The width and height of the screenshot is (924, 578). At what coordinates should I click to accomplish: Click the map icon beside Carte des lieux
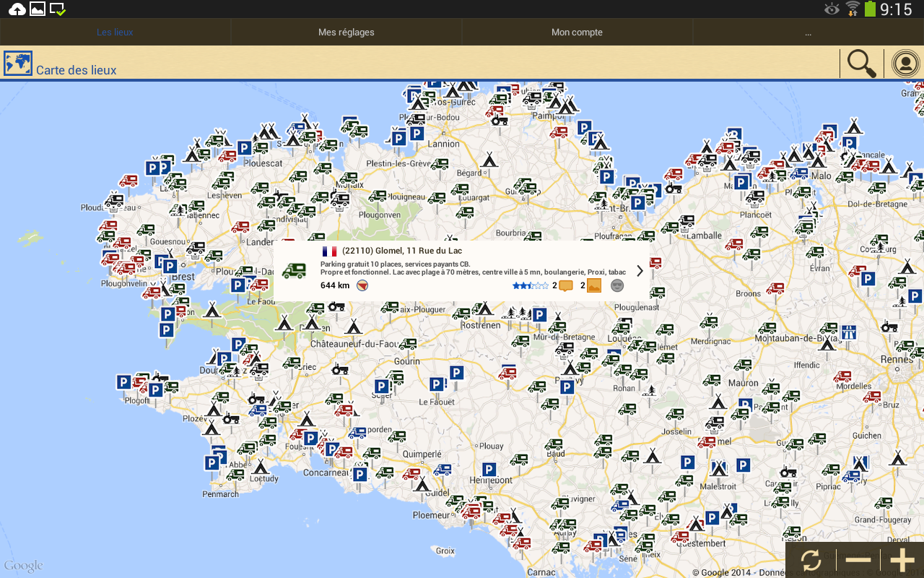click(18, 64)
